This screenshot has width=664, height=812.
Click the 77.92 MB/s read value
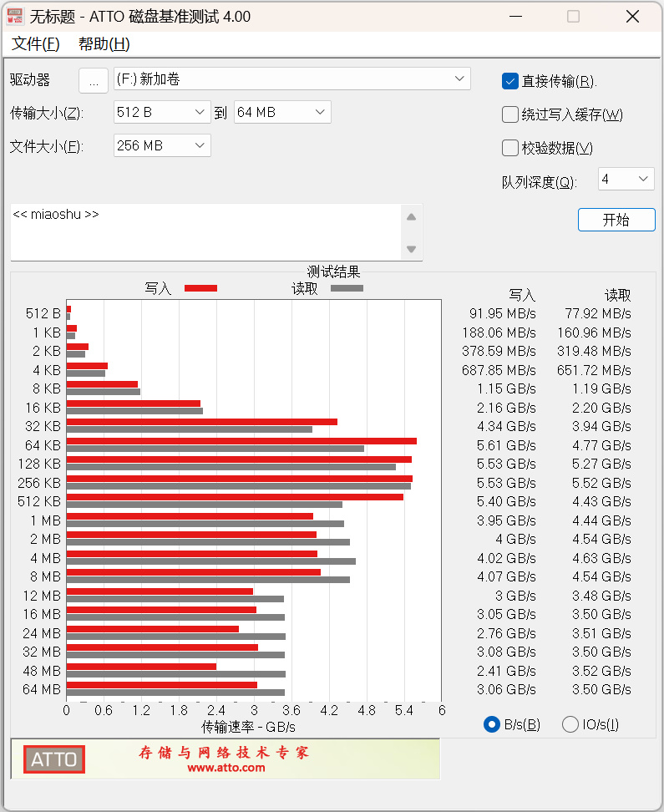click(598, 314)
